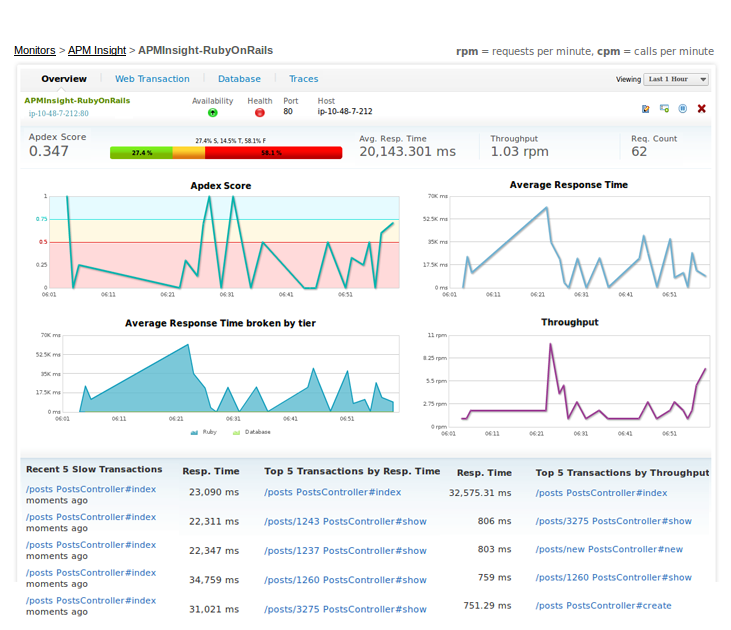Click the Database legend icon
731x630 pixels.
click(236, 432)
